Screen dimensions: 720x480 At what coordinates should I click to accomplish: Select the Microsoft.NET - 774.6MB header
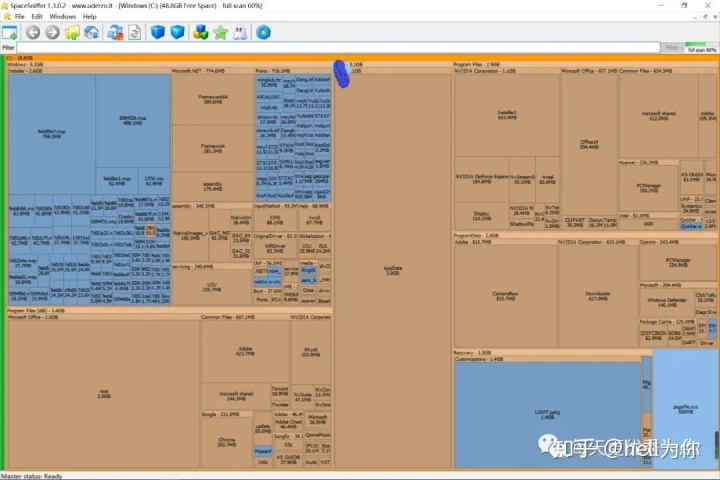tap(213, 71)
